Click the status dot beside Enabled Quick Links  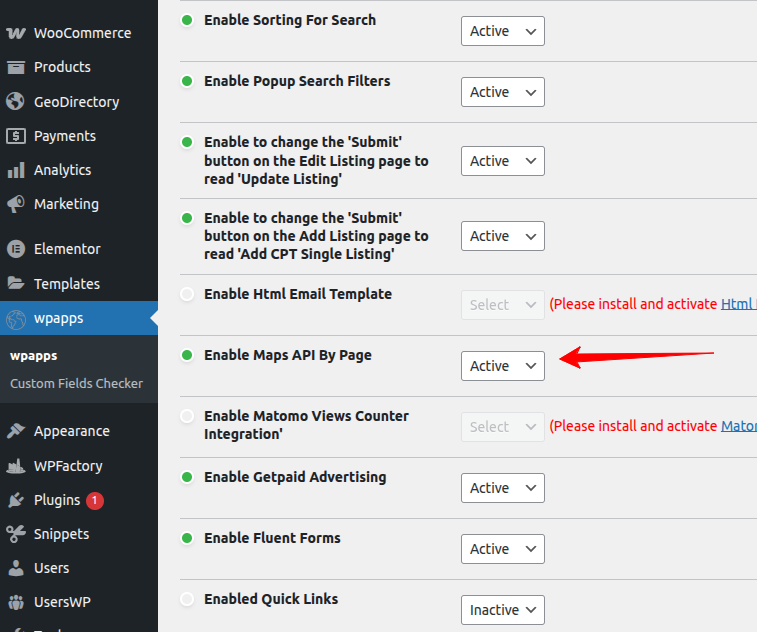point(187,599)
